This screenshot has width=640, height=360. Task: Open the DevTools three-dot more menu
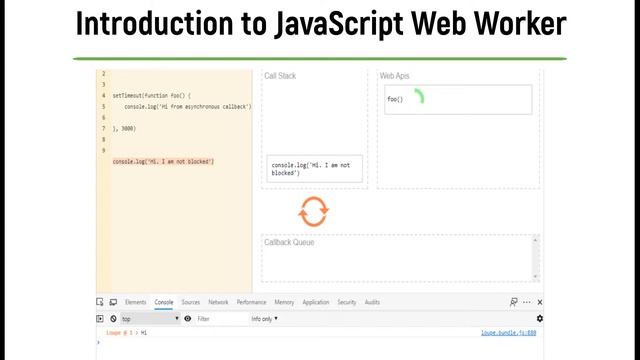pos(527,302)
